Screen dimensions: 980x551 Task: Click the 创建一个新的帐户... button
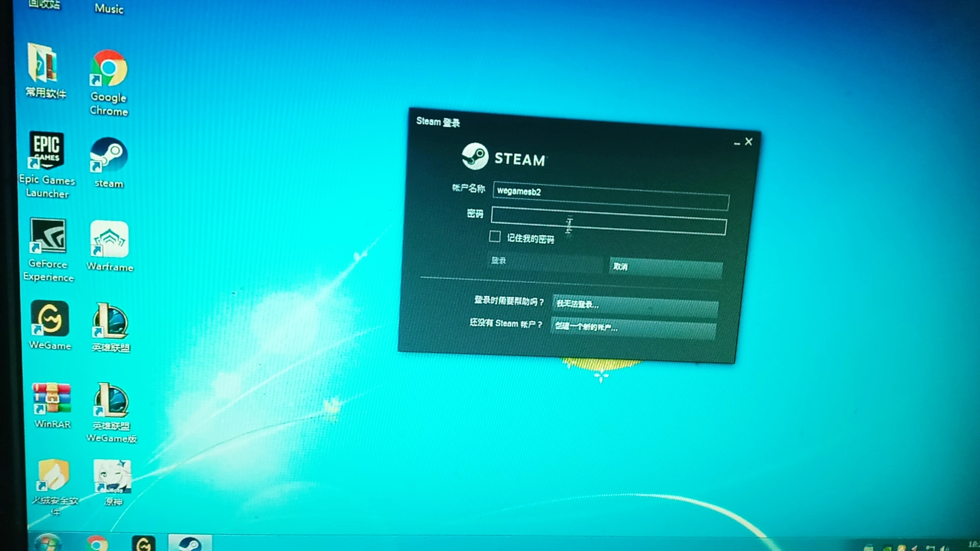coord(633,328)
